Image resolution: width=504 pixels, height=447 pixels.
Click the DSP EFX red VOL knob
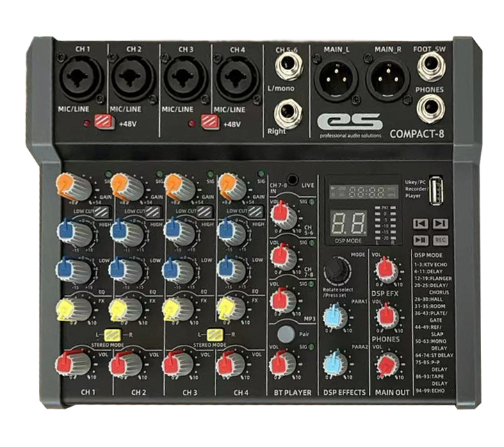(387, 270)
